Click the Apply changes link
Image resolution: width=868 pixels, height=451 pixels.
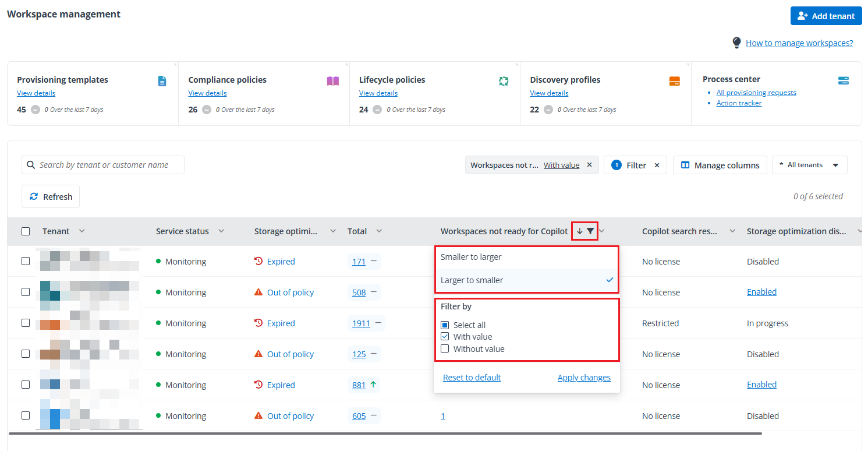pyautogui.click(x=584, y=377)
